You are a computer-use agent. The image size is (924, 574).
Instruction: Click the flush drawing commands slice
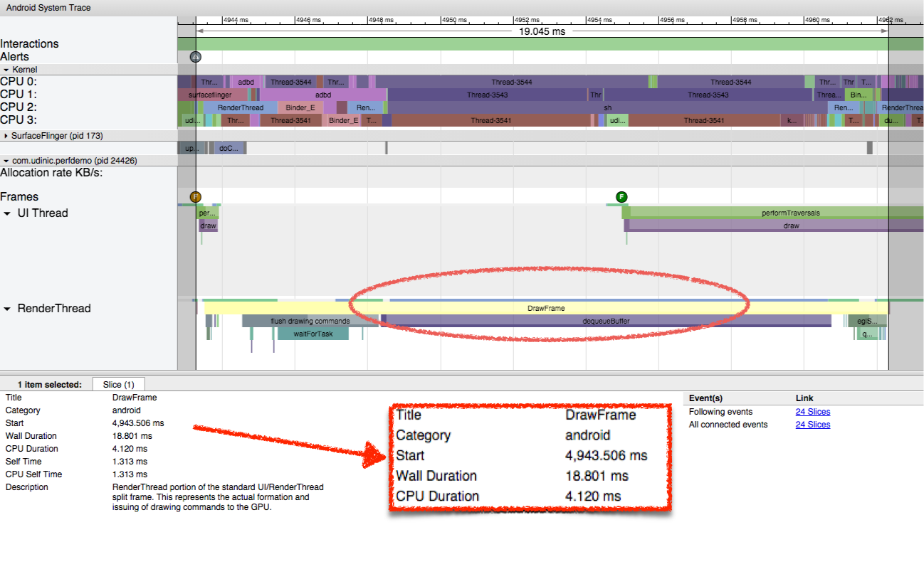click(310, 321)
